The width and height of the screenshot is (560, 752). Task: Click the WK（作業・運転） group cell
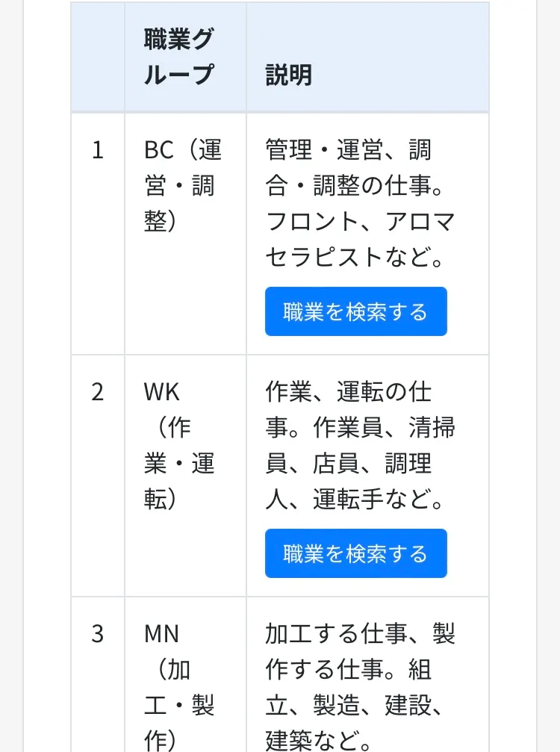[x=186, y=475]
